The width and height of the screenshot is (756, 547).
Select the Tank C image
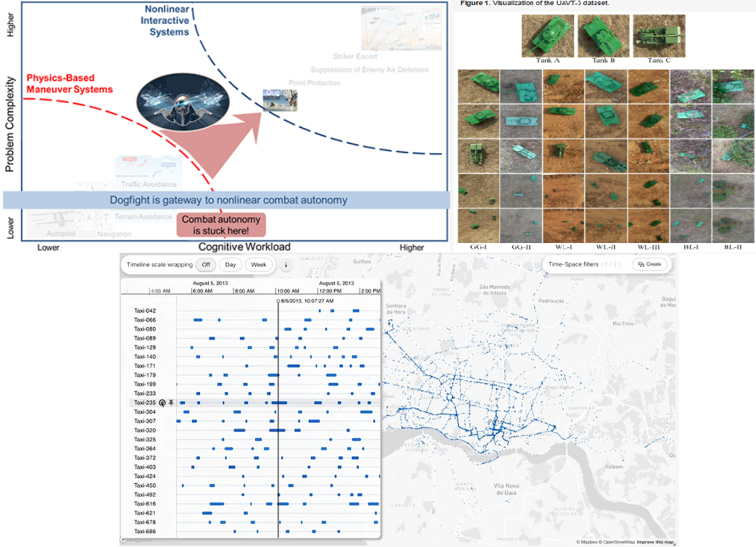[x=658, y=35]
